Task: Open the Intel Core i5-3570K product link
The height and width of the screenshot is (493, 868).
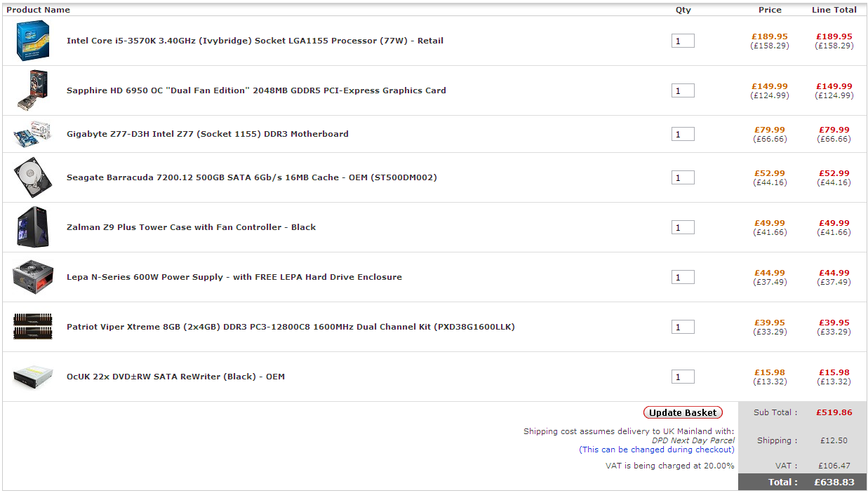Action: [x=255, y=41]
